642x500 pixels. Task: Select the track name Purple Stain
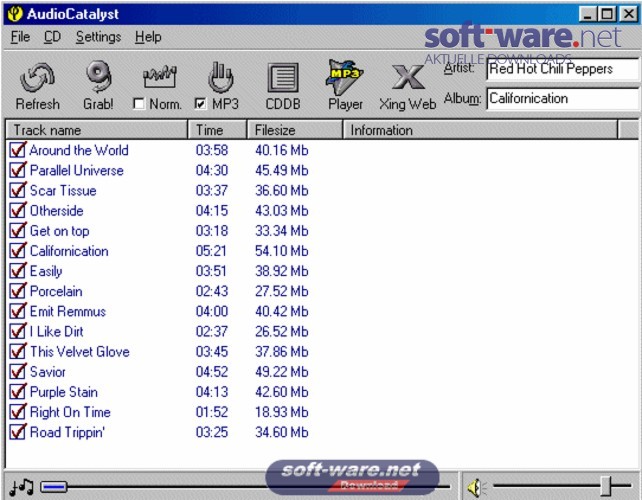click(64, 392)
